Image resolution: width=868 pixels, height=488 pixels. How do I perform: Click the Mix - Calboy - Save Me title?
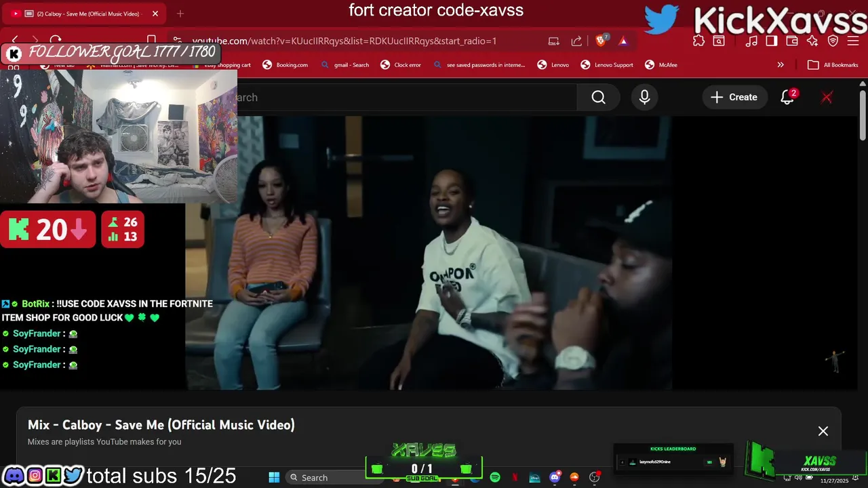(x=161, y=425)
